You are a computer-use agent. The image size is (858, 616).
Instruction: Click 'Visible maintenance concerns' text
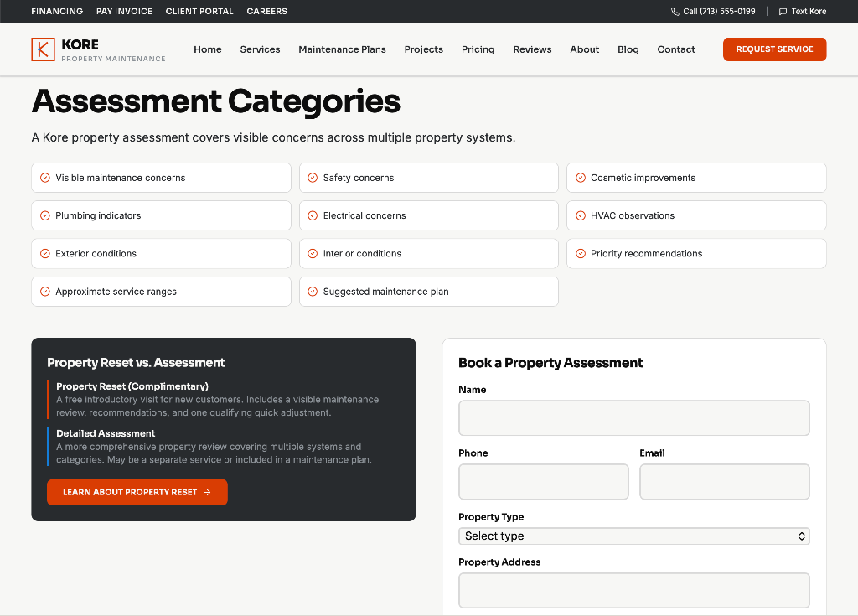pos(121,178)
